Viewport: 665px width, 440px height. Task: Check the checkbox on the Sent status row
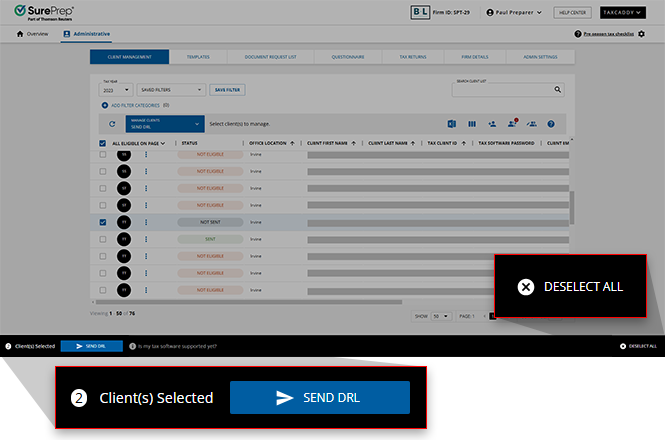[x=103, y=239]
